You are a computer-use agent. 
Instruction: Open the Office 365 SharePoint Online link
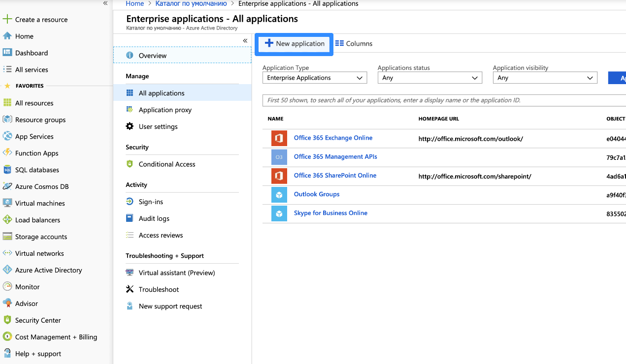click(x=335, y=176)
